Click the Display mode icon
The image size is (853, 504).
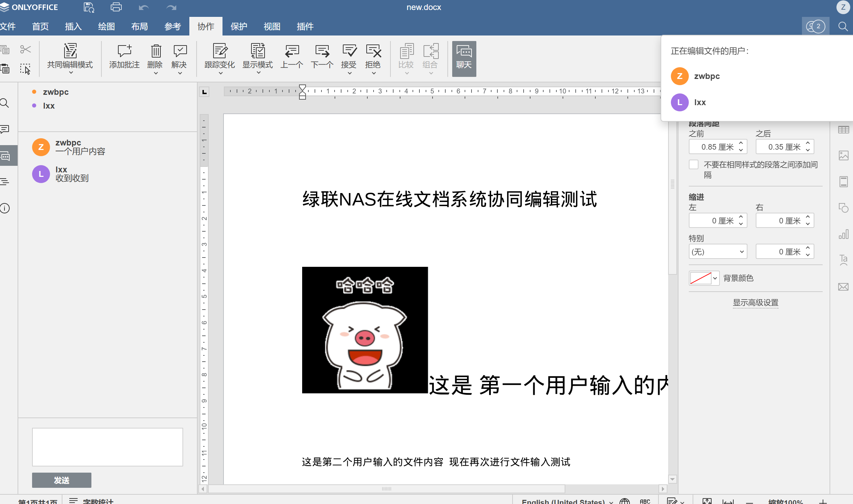point(258,51)
